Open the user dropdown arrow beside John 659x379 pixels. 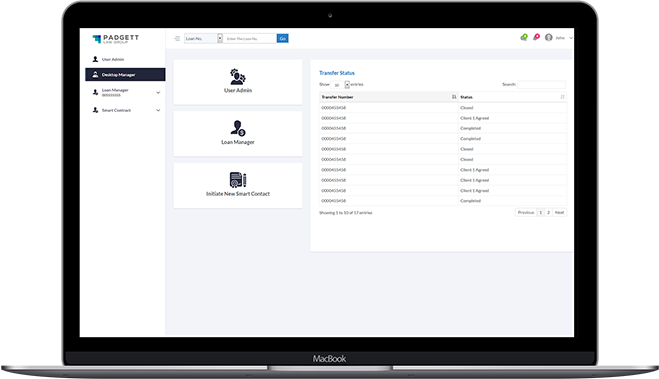point(571,38)
